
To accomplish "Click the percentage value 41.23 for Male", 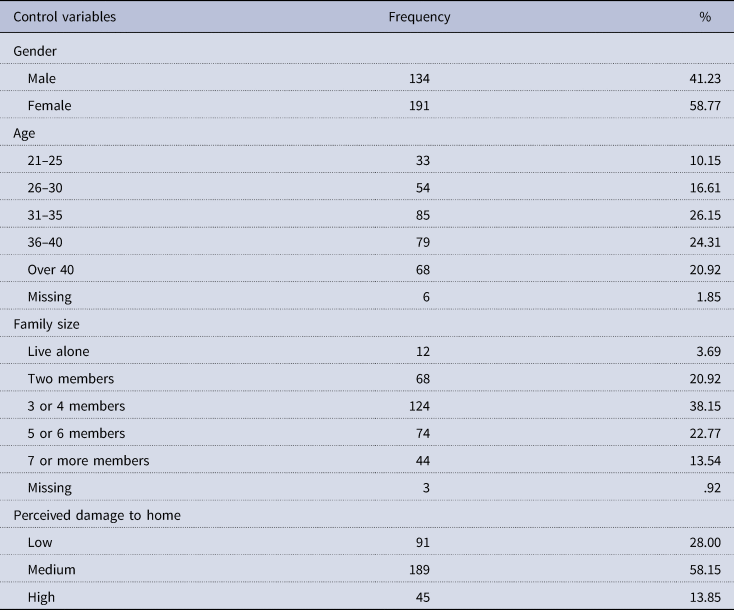I will [x=704, y=77].
